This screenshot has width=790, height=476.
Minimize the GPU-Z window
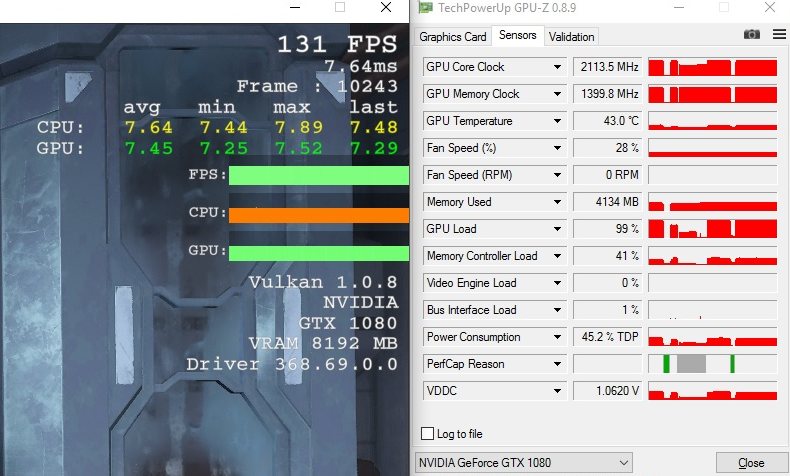[679, 7]
